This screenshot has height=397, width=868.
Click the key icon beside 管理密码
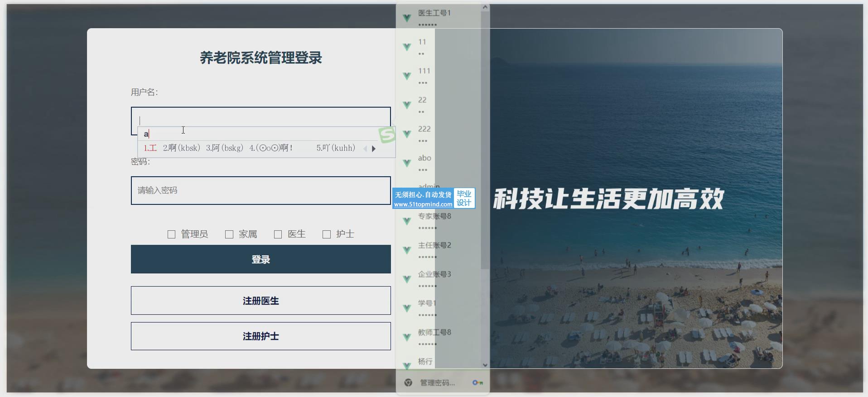477,383
